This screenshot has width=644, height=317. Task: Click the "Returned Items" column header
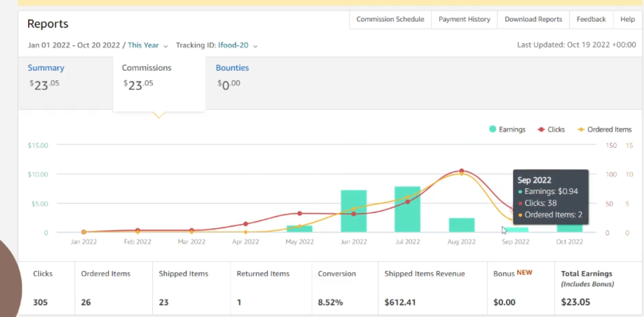(x=263, y=274)
